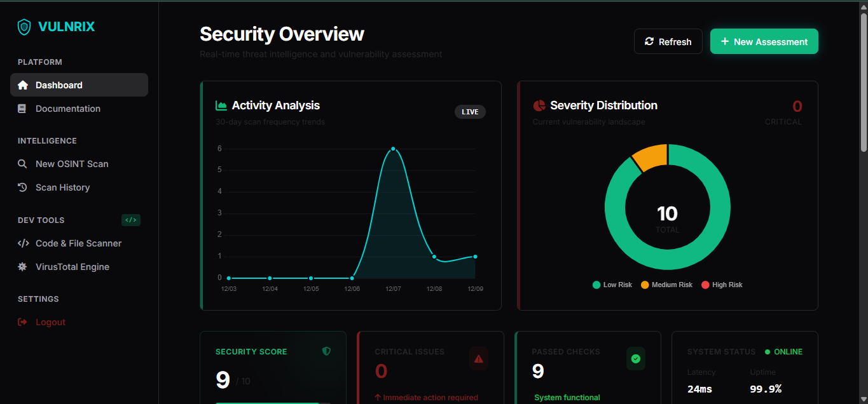Click the critical issues warning triangle icon

point(478,358)
